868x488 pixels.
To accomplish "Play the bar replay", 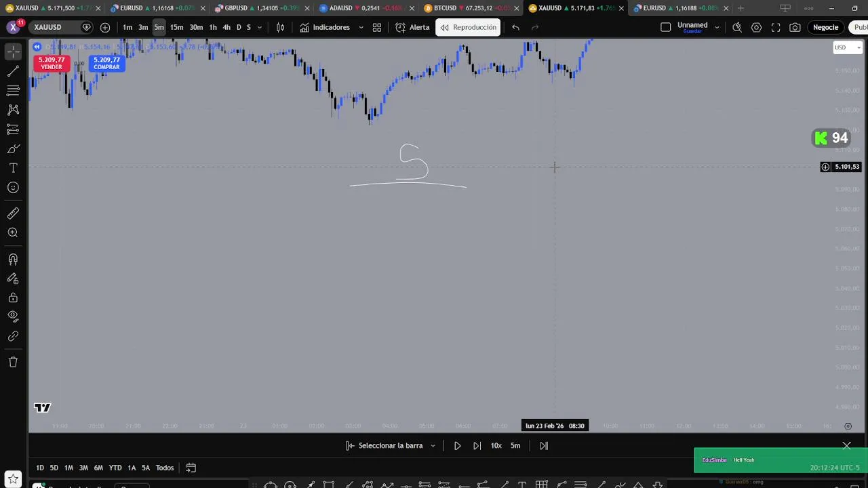I will click(x=457, y=446).
